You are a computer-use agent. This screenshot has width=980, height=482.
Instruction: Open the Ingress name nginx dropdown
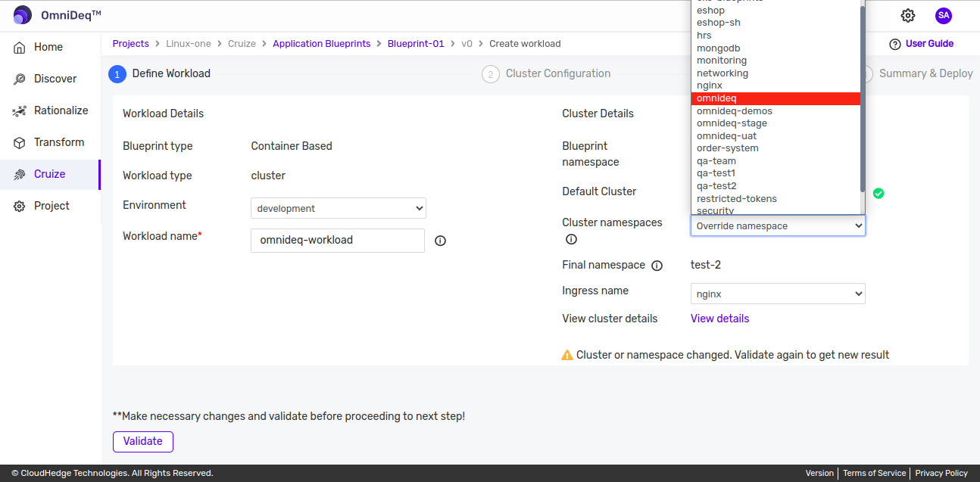coord(778,294)
